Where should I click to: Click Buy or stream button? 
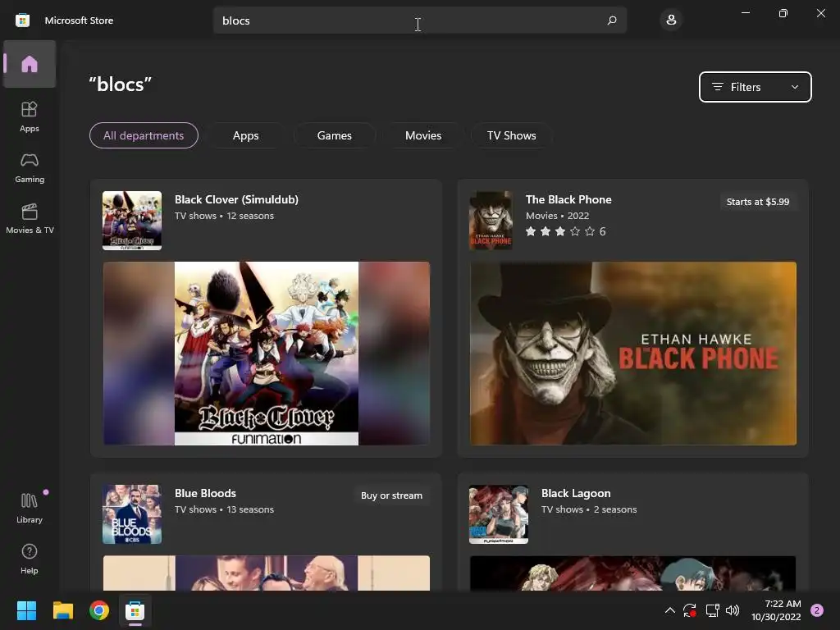click(x=391, y=495)
